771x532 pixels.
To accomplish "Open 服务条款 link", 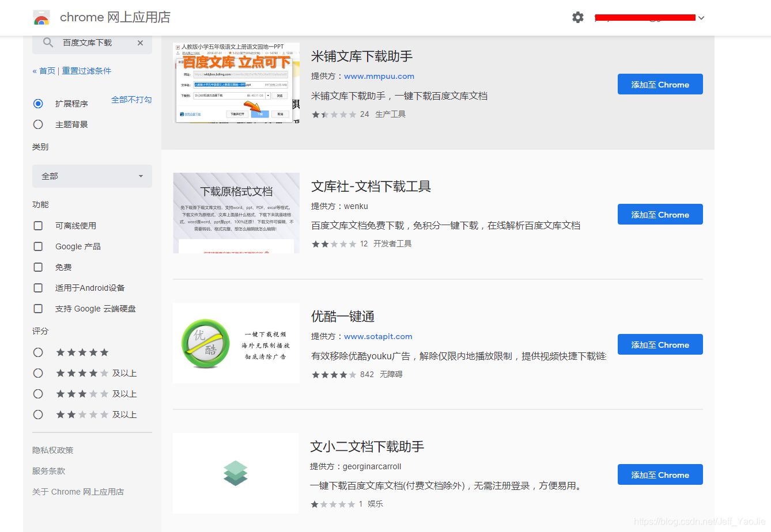I will (49, 471).
